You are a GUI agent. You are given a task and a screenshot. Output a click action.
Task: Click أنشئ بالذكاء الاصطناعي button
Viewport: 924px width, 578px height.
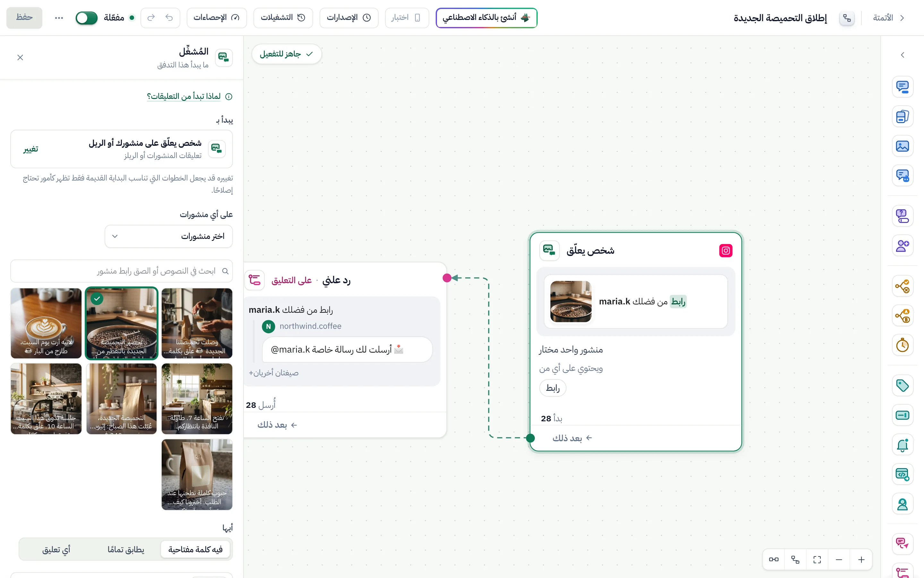486,18
